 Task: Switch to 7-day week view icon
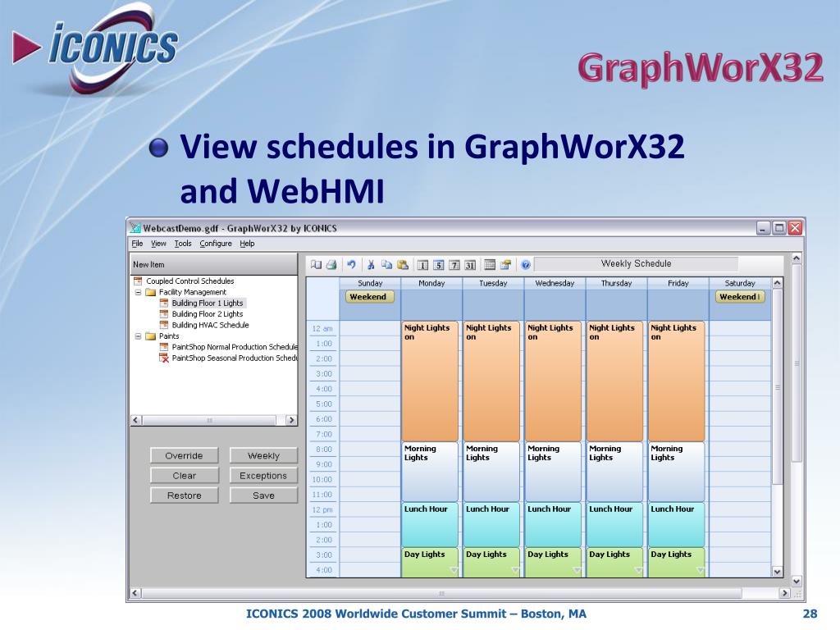(x=454, y=265)
